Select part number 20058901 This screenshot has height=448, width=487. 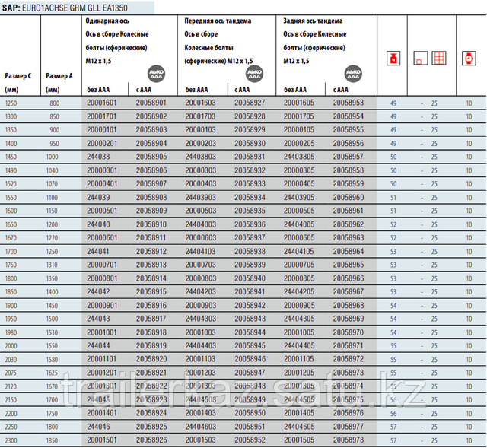coord(151,103)
